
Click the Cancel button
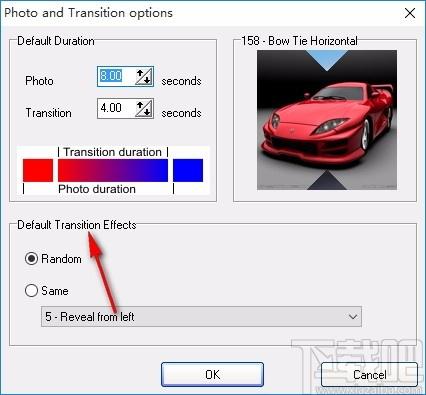coord(369,375)
